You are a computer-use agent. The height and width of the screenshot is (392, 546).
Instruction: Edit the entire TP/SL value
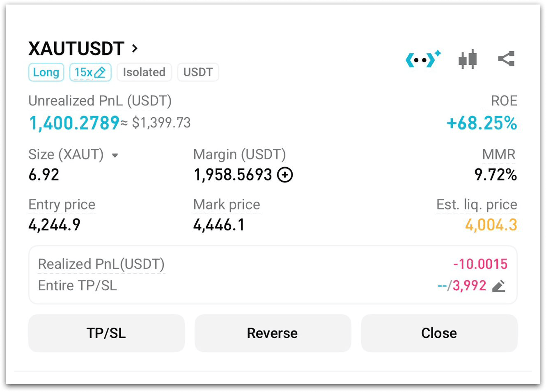[x=498, y=286]
